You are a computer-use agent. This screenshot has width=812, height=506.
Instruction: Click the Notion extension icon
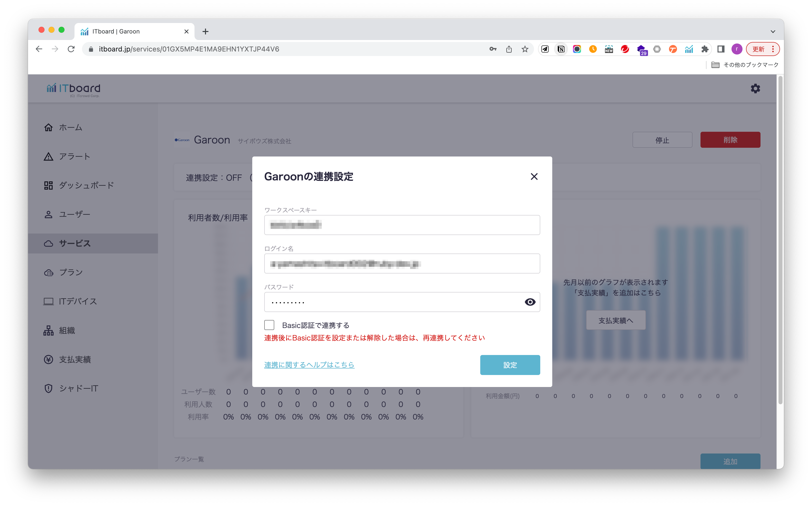[561, 49]
